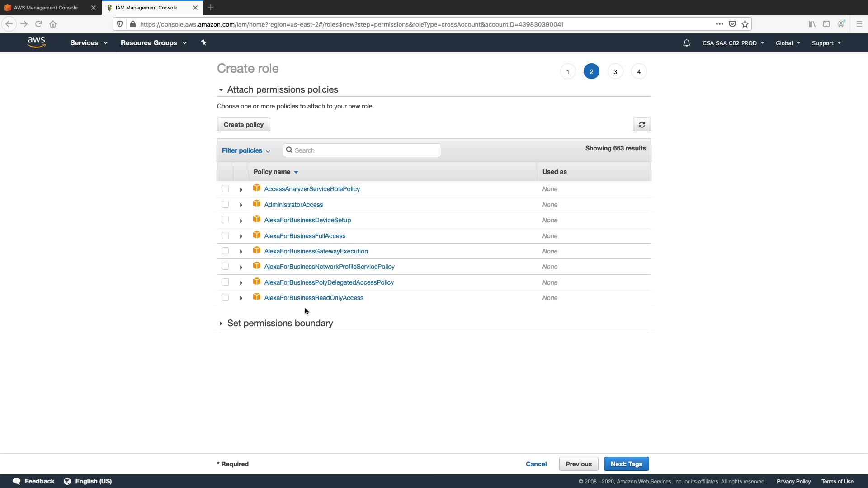This screenshot has width=868, height=488.
Task: Click the AWS logo home icon
Action: pyautogui.click(x=36, y=42)
